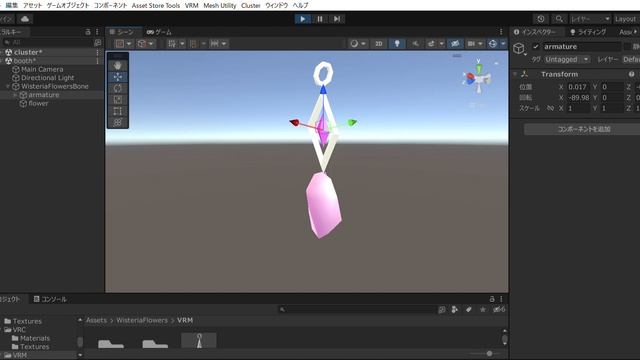The height and width of the screenshot is (360, 640).
Task: Select the Rect tool
Action: pyautogui.click(x=118, y=111)
